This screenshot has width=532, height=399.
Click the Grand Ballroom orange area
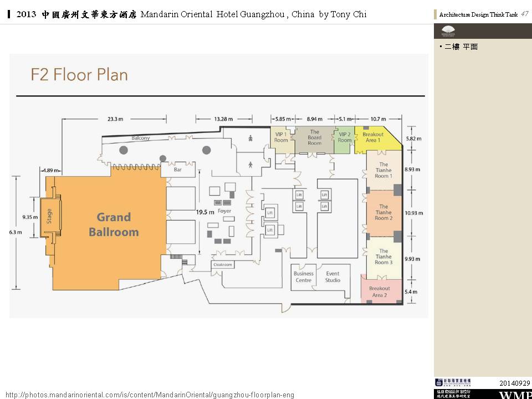114,224
